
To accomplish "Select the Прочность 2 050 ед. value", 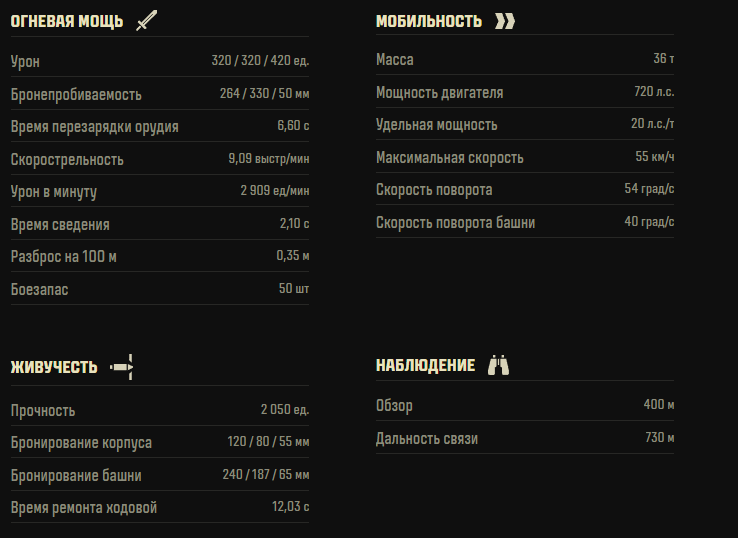I will [x=285, y=410].
